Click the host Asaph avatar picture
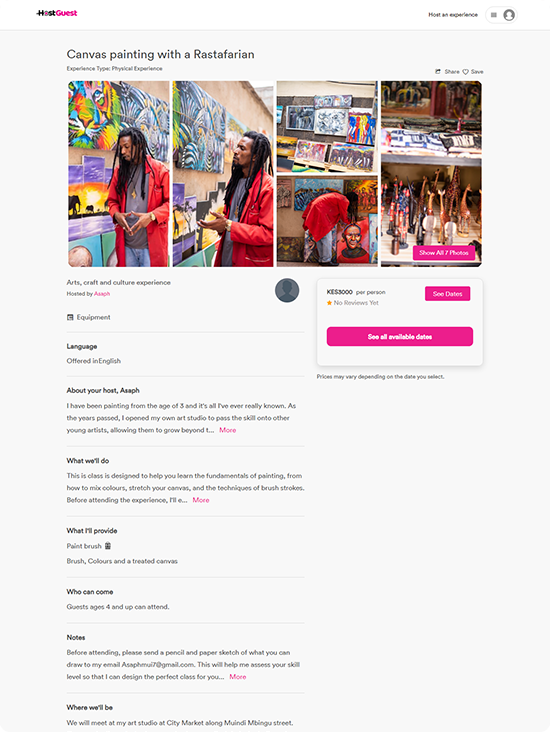Screen dimensions: 550x732 287,290
